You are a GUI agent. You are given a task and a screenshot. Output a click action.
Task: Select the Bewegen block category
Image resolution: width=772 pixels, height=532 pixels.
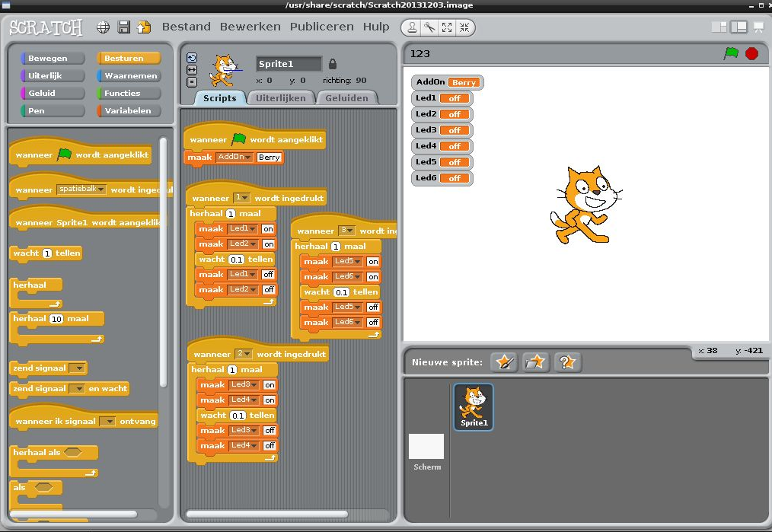(x=53, y=58)
